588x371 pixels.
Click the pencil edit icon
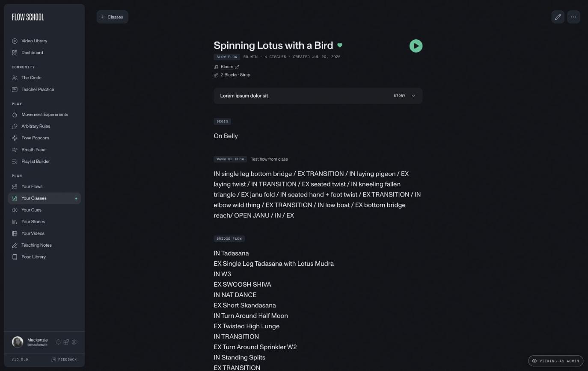click(x=558, y=17)
